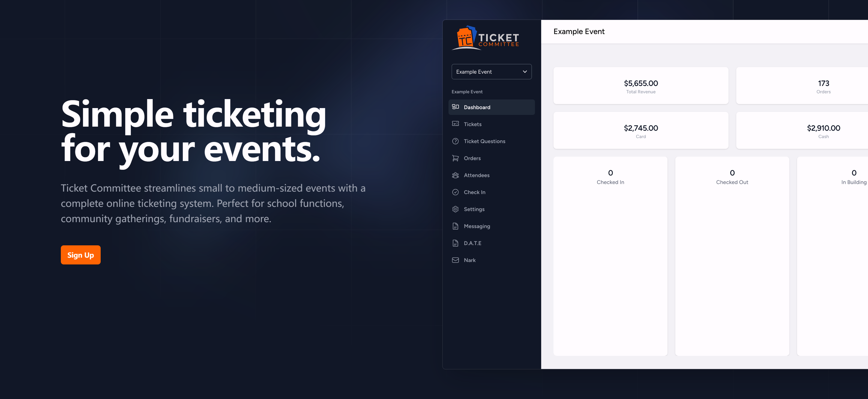The width and height of the screenshot is (868, 399).
Task: Click the Ticket Committee logo
Action: [485, 38]
